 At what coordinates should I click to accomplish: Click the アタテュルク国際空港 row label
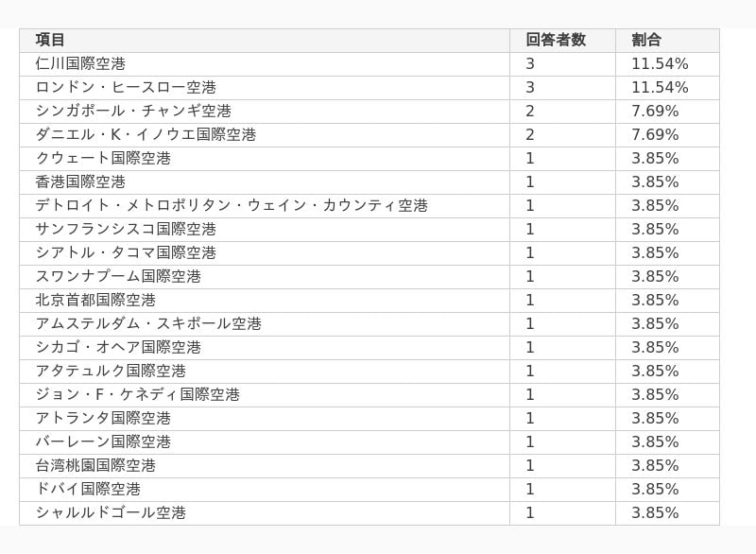point(111,371)
